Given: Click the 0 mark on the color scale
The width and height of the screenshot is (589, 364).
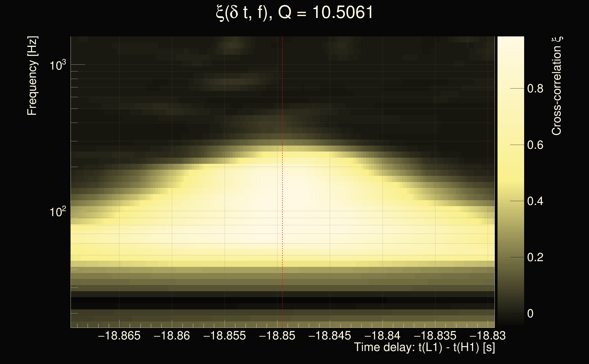Looking at the screenshot, I should point(530,313).
